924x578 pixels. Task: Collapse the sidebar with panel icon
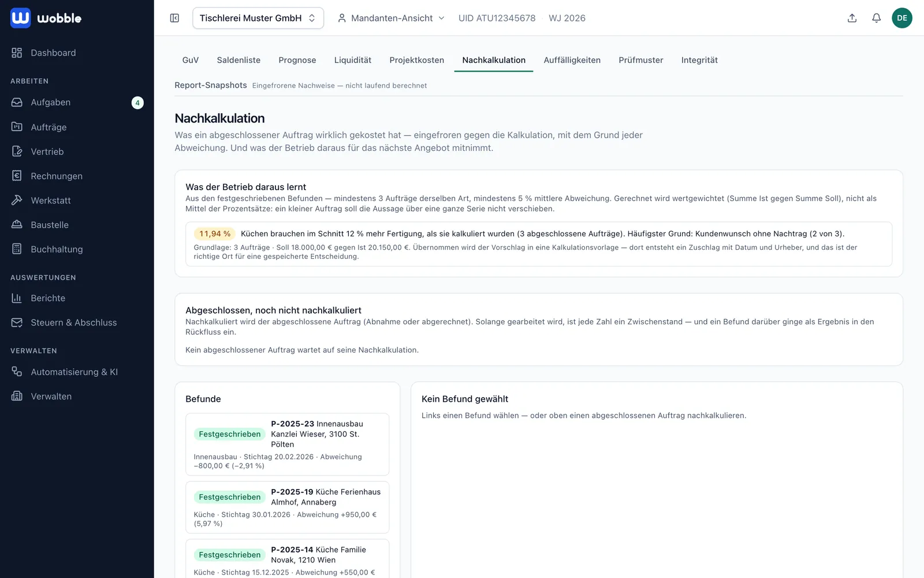pos(174,18)
